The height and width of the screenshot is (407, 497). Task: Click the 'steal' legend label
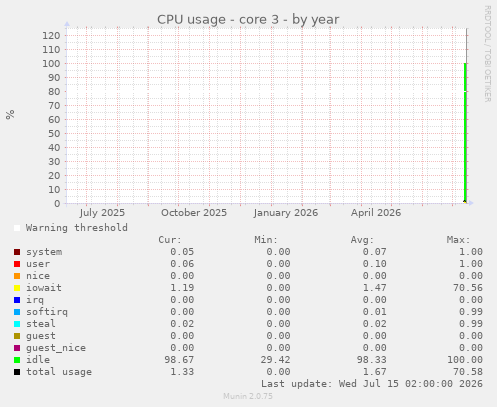point(41,324)
